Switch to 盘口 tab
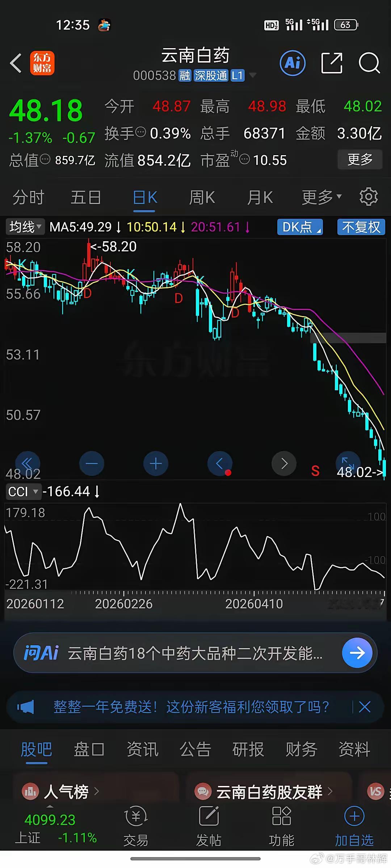Image resolution: width=391 pixels, height=868 pixels. pyautogui.click(x=89, y=749)
